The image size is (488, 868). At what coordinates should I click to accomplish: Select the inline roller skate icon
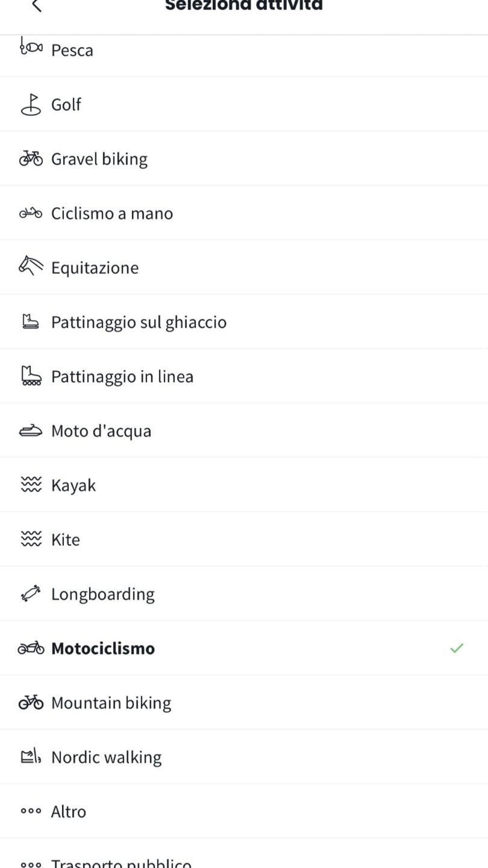(31, 376)
